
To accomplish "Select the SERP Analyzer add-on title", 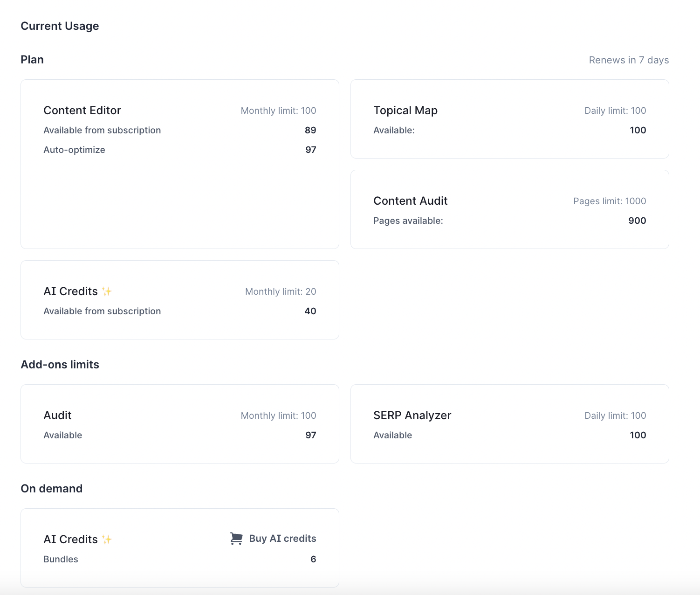I will coord(412,415).
